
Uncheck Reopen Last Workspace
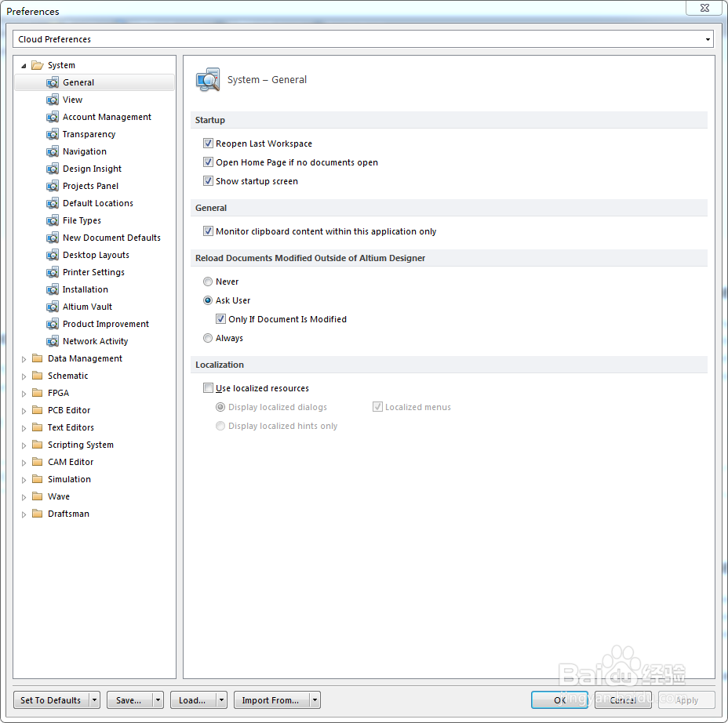point(208,144)
